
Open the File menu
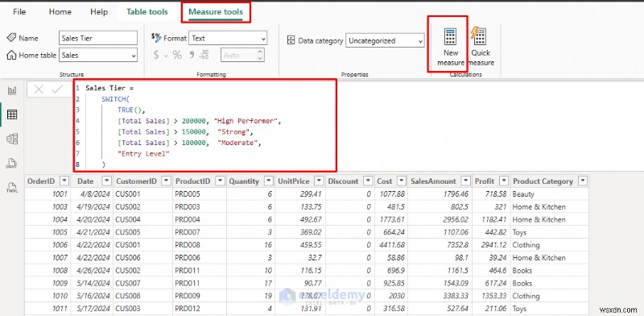pos(19,12)
